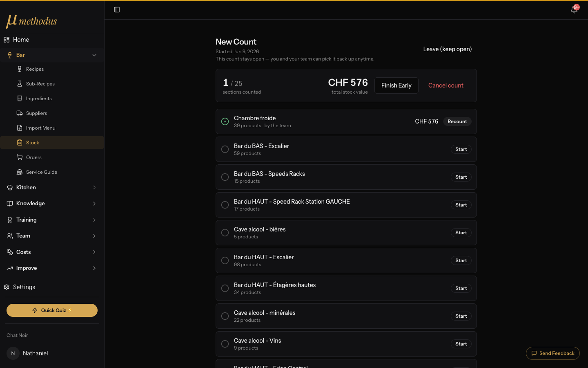Click the Chat Noir label
588x368 pixels.
click(17, 335)
